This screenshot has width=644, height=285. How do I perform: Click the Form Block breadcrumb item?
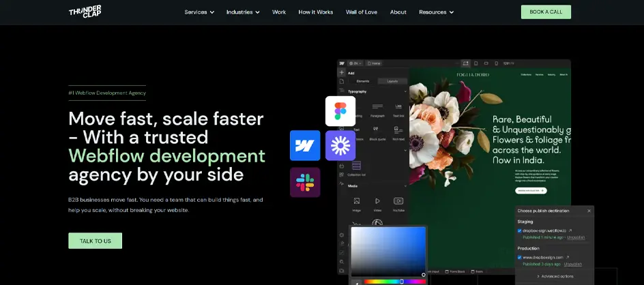click(x=454, y=271)
